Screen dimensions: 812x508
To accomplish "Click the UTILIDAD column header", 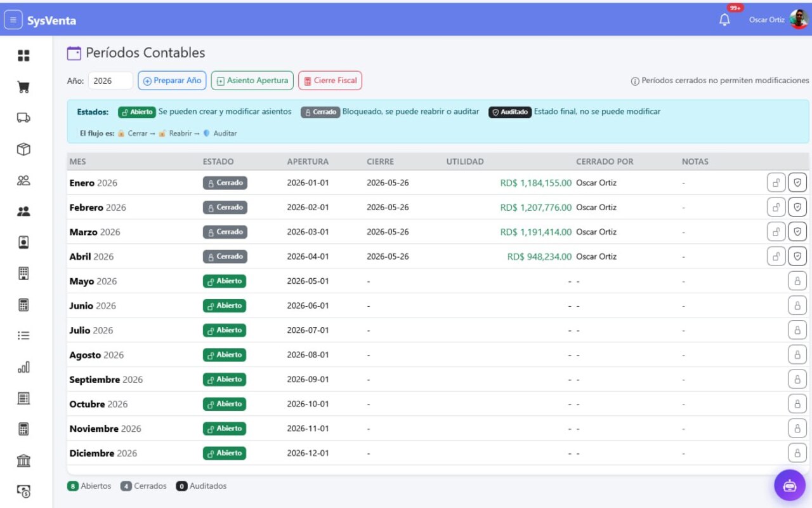I will (x=465, y=161).
